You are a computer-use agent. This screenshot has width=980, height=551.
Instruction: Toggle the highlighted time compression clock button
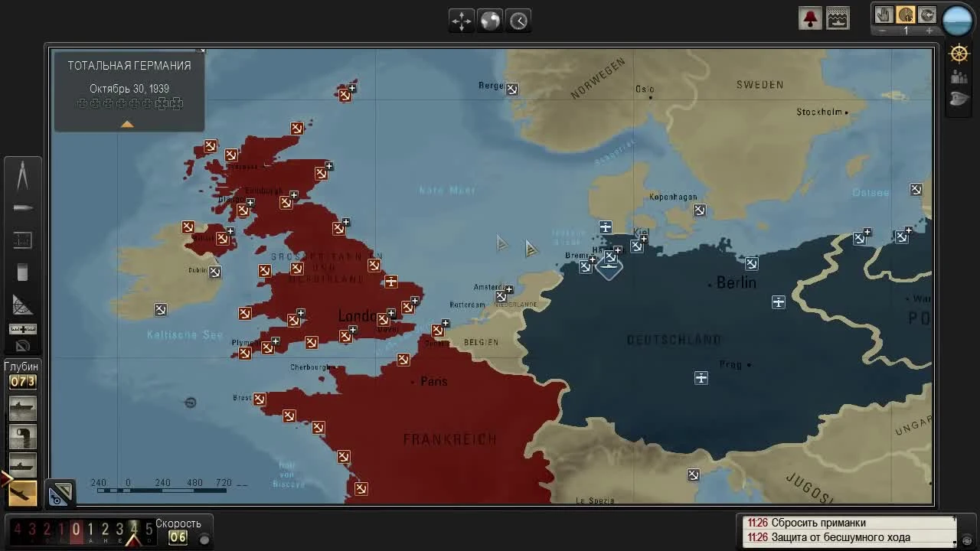pos(906,15)
